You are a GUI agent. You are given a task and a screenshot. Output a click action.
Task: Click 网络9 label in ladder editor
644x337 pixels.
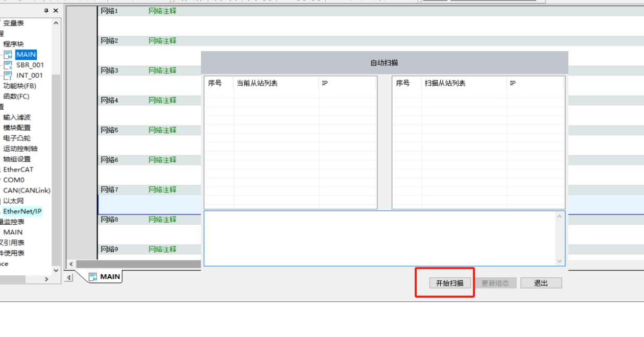tap(109, 249)
